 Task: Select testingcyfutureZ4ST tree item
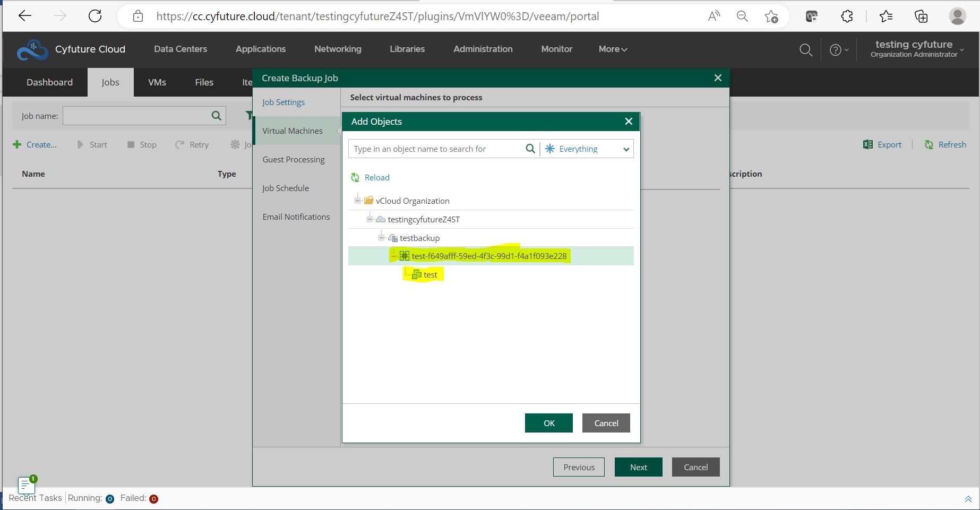424,219
